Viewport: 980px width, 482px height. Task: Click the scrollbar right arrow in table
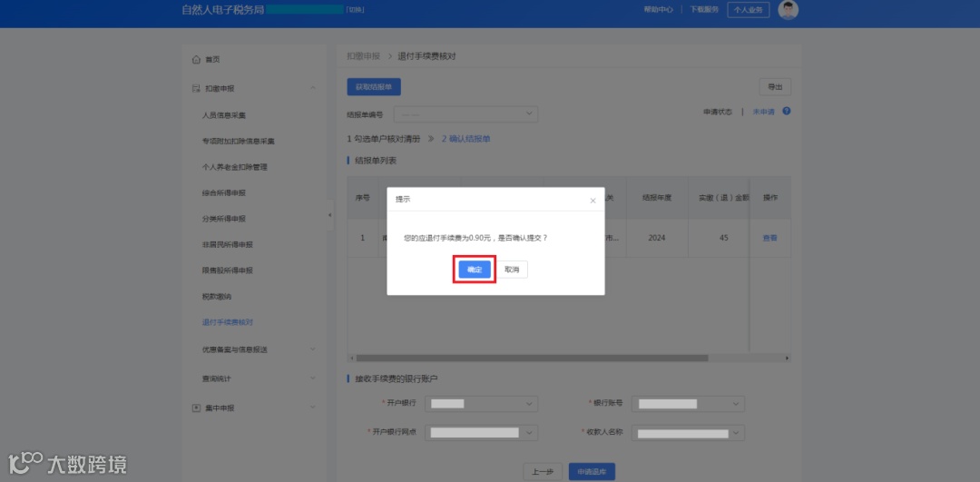click(x=788, y=359)
